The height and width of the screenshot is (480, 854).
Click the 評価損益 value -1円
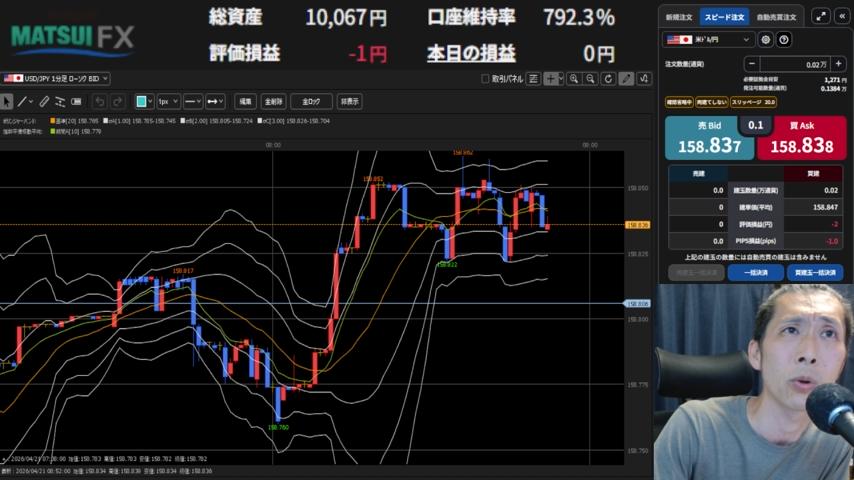click(368, 53)
